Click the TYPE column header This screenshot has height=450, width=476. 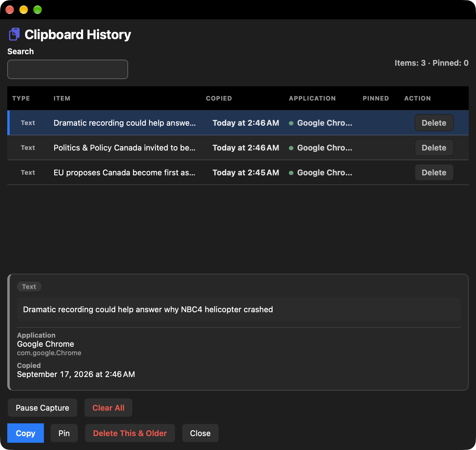coord(21,98)
